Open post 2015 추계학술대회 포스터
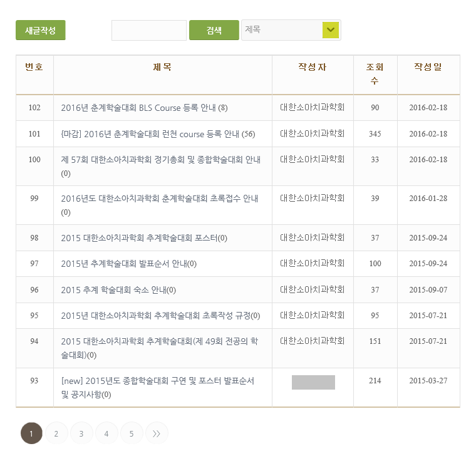Image resolution: width=476 pixels, height=456 pixels. click(x=144, y=238)
